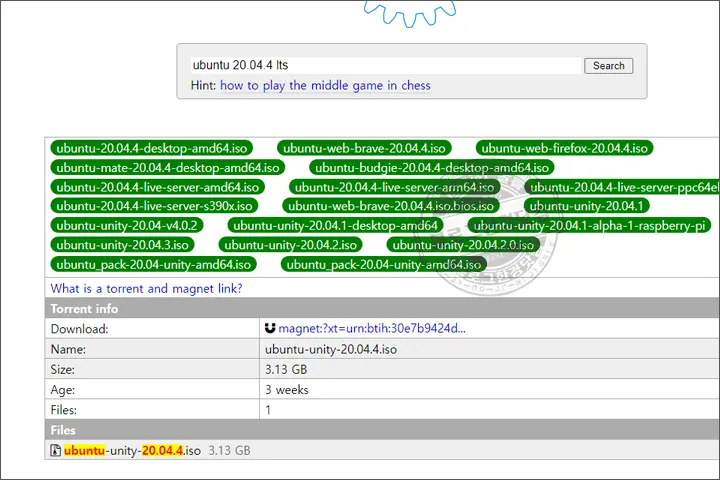This screenshot has width=720, height=480.
Task: Choose the ubuntu-unity-20.04-v4.0.2 tag
Action: pos(126,225)
